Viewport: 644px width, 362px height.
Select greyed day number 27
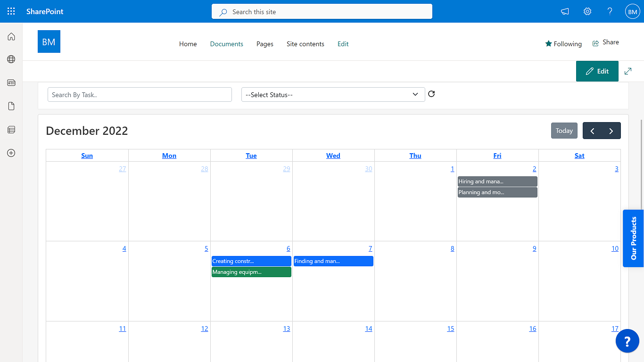point(123,169)
